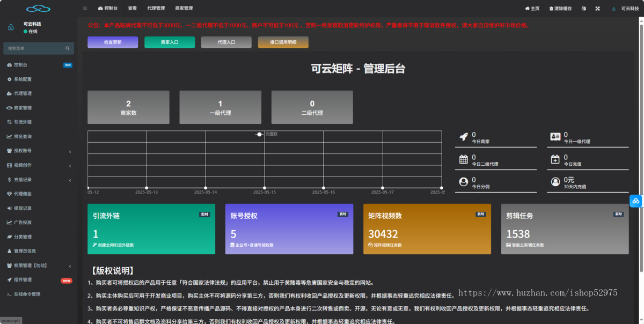Open the 可云科技 user dropdown at top right
Screen dimensions: 644x324
pyautogui.click(x=625, y=9)
